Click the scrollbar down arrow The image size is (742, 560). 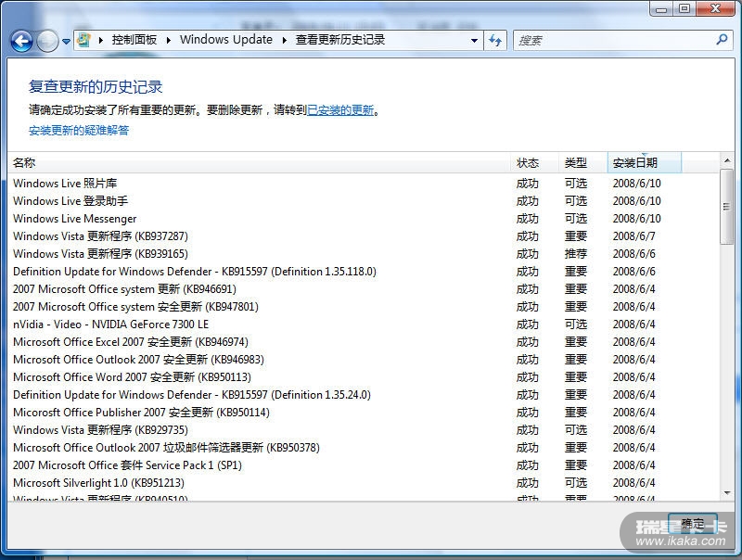727,493
